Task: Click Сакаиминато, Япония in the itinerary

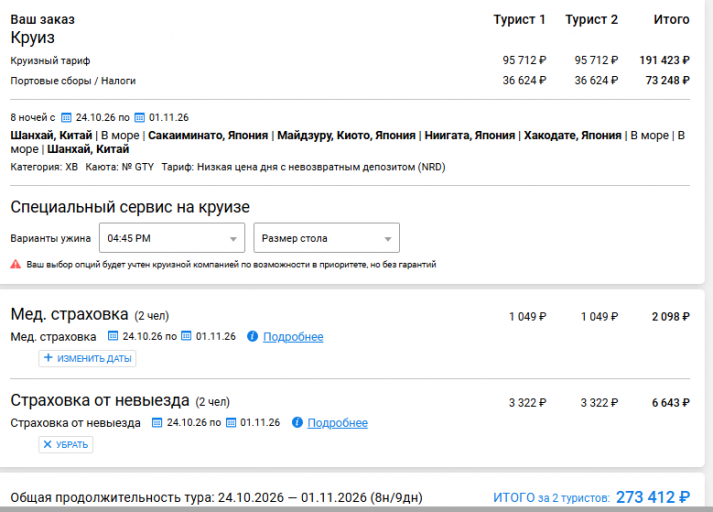Action: click(x=208, y=136)
